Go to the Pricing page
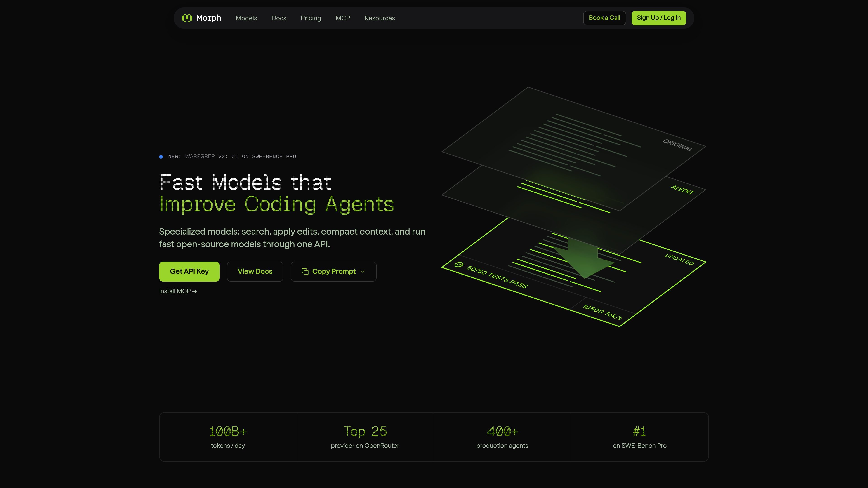The width and height of the screenshot is (868, 488). click(311, 18)
